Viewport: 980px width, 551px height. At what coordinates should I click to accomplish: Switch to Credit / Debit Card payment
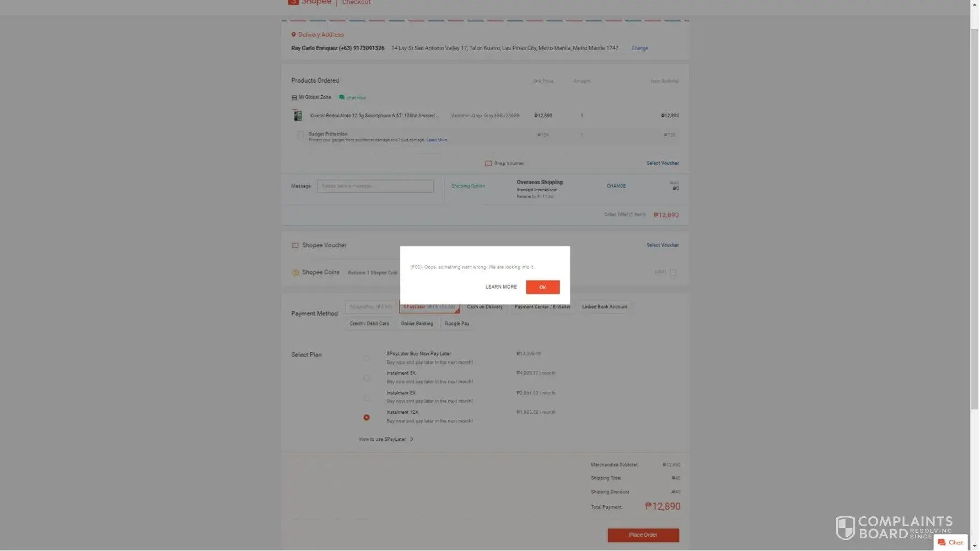[369, 324]
